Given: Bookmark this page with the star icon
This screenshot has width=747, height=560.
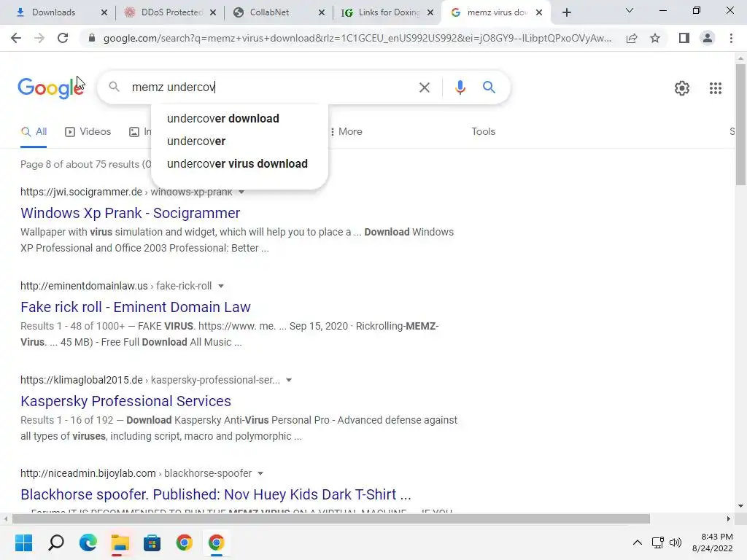Looking at the screenshot, I should pos(655,38).
